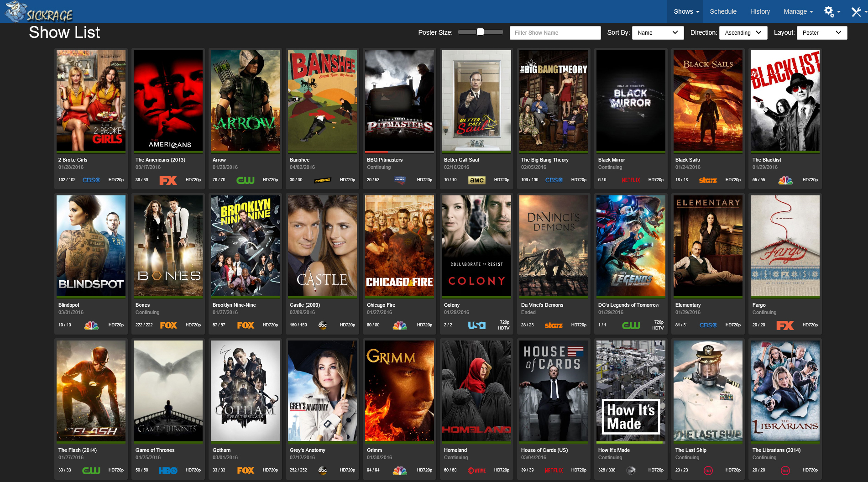This screenshot has height=482, width=868.
Task: Open the Black Mirror poster
Action: point(631,100)
